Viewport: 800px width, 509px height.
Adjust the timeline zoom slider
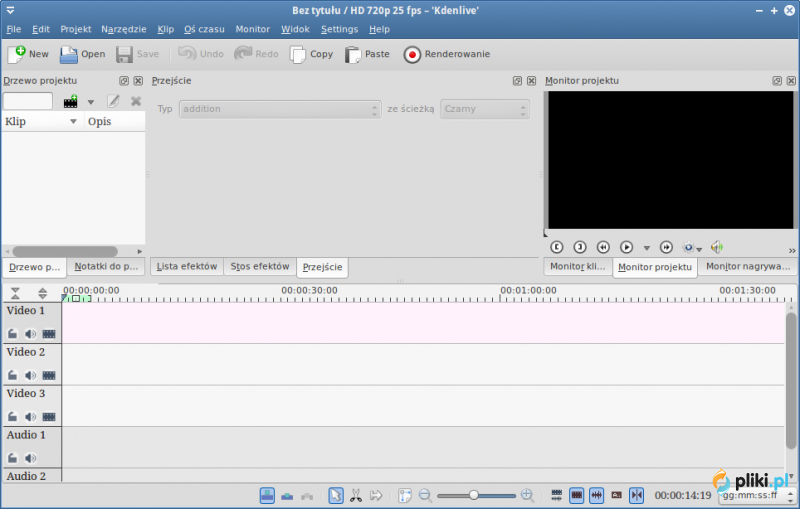(x=477, y=495)
